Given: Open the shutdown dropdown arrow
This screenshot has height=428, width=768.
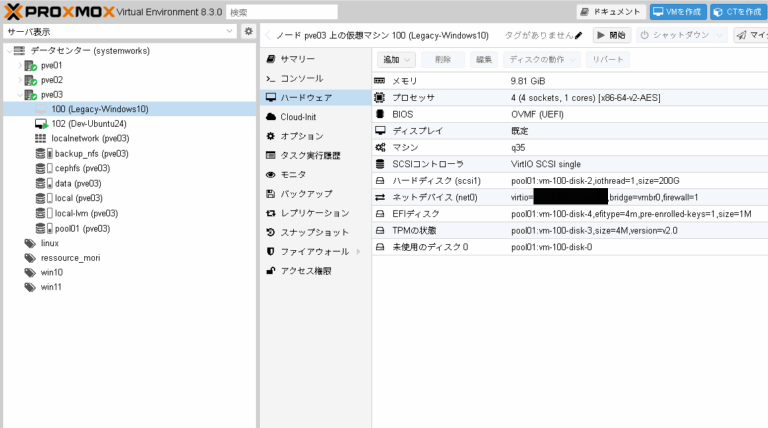Looking at the screenshot, I should coord(719,35).
